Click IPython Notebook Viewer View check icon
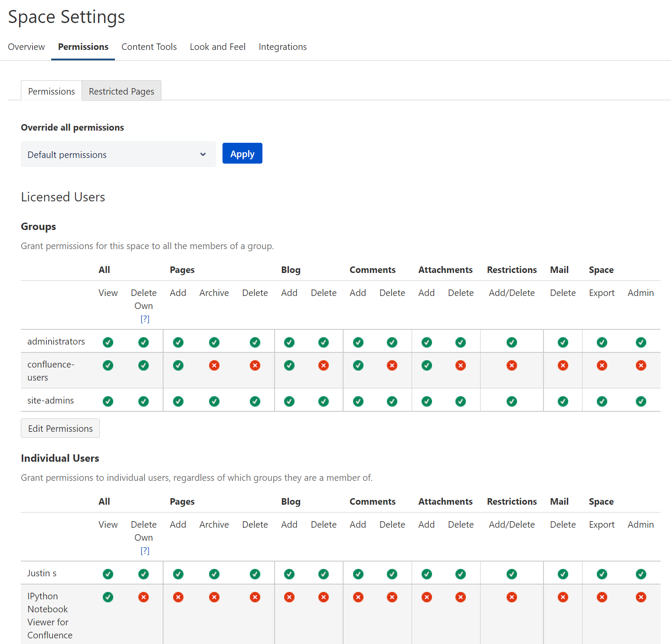 pos(108,597)
